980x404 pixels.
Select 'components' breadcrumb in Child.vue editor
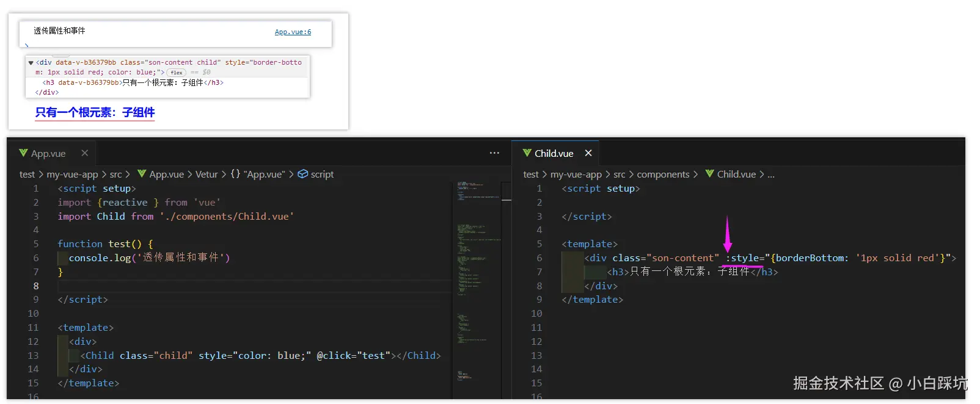(663, 175)
